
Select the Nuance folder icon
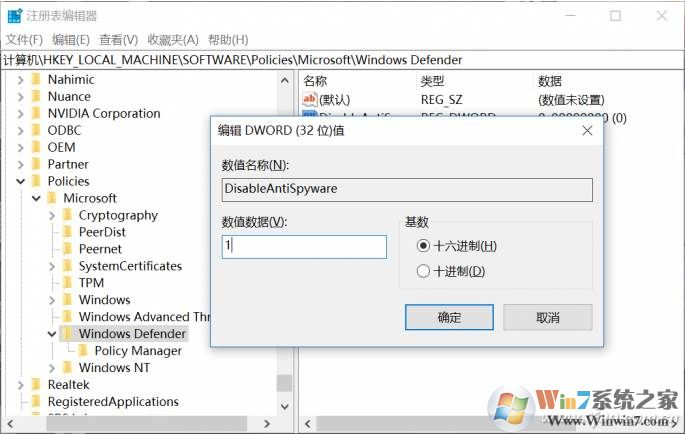[x=37, y=97]
